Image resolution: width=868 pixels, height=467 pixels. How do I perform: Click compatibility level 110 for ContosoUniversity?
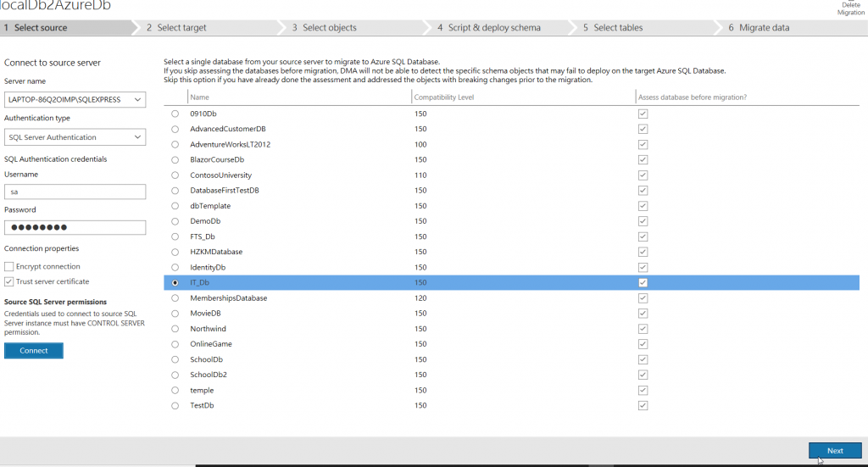coord(420,175)
